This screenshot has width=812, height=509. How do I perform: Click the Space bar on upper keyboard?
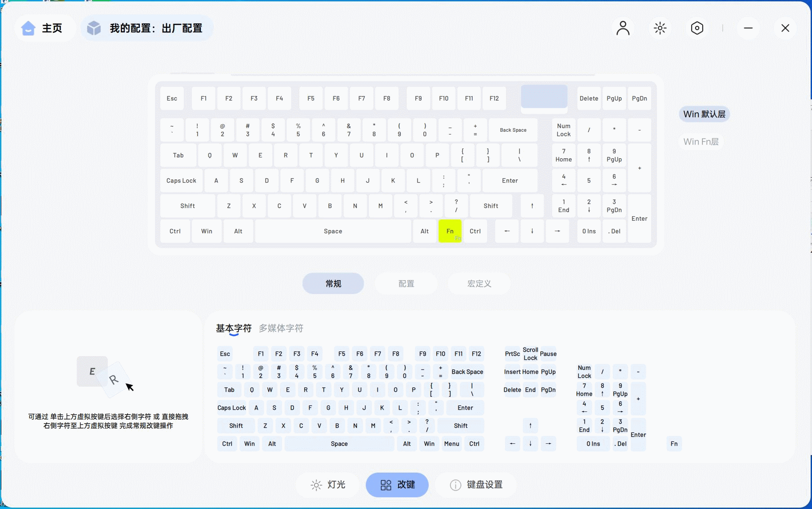click(x=333, y=231)
